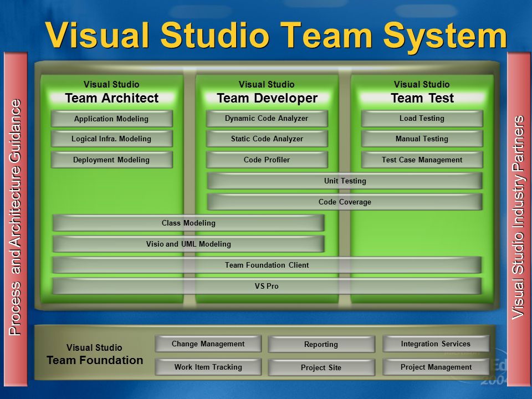This screenshot has width=532, height=399.
Task: Click "Visual Studio" label above Team Developer
Action: (267, 84)
